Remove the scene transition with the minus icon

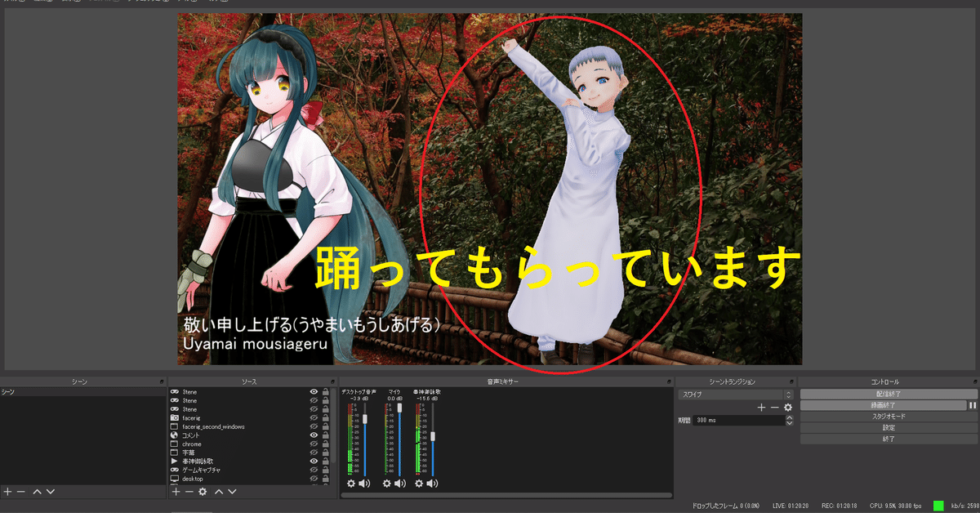774,408
